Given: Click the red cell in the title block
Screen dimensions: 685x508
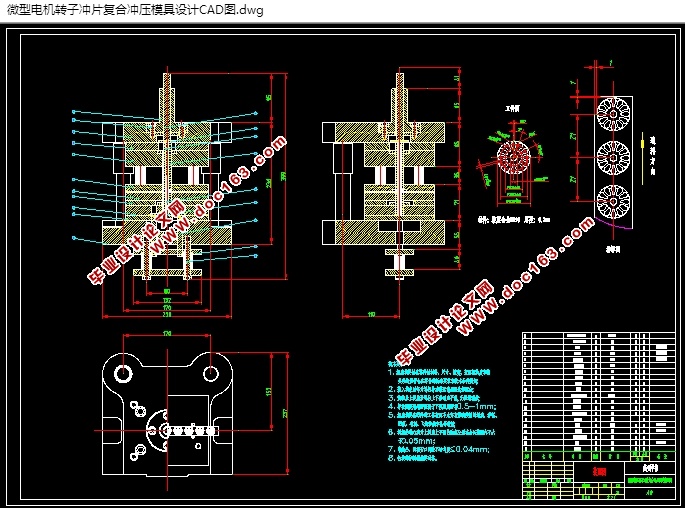Looking at the screenshot, I should pyautogui.click(x=599, y=472).
